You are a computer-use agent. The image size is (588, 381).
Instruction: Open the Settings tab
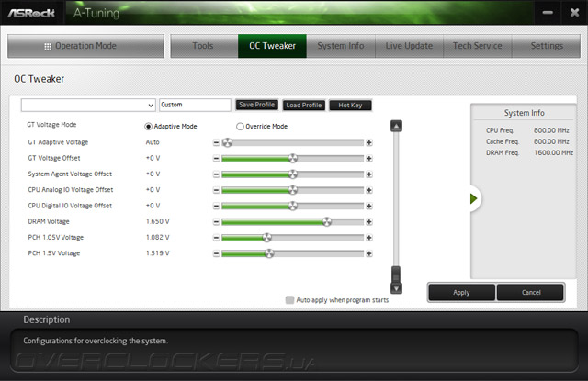(x=547, y=46)
